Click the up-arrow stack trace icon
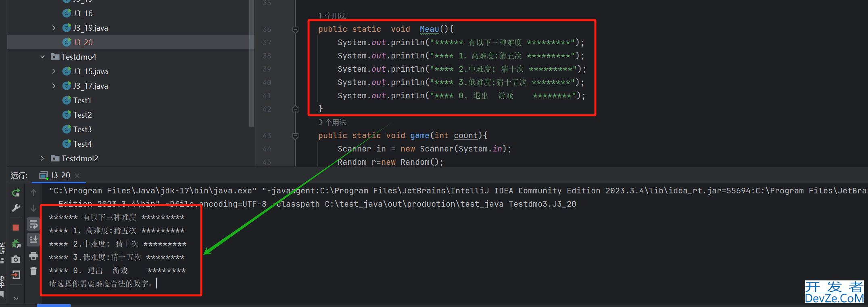Viewport: 868px width, 307px height. tap(33, 193)
